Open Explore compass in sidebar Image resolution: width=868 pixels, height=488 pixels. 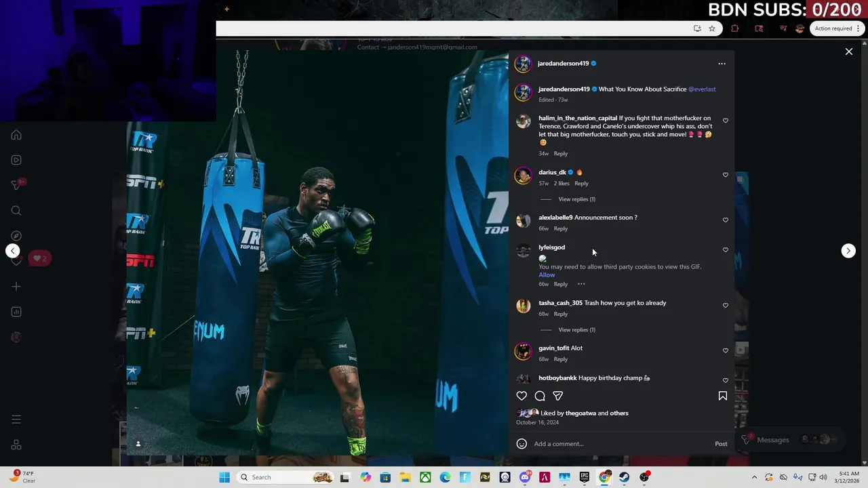pos(16,236)
